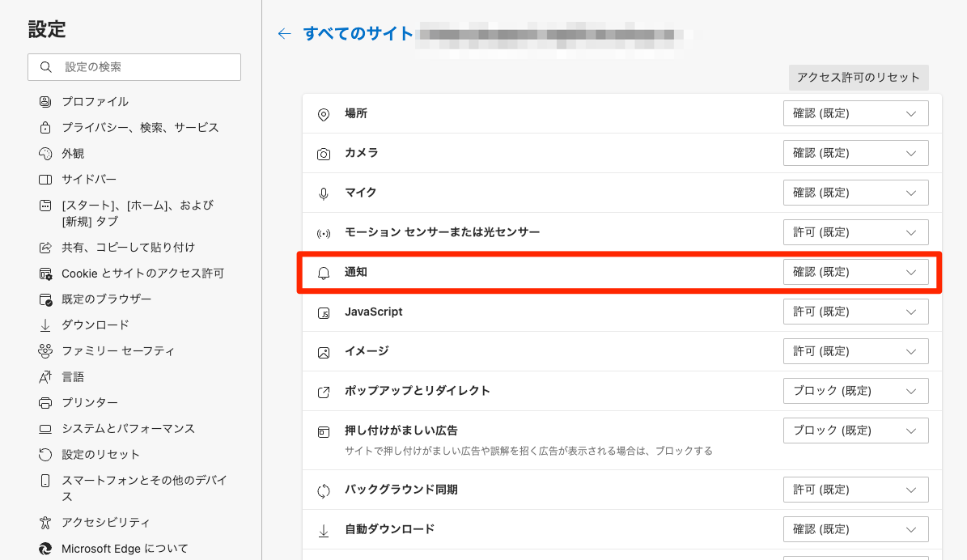This screenshot has height=560, width=967.
Task: Click the image icon next to イメージ
Action: click(x=324, y=351)
